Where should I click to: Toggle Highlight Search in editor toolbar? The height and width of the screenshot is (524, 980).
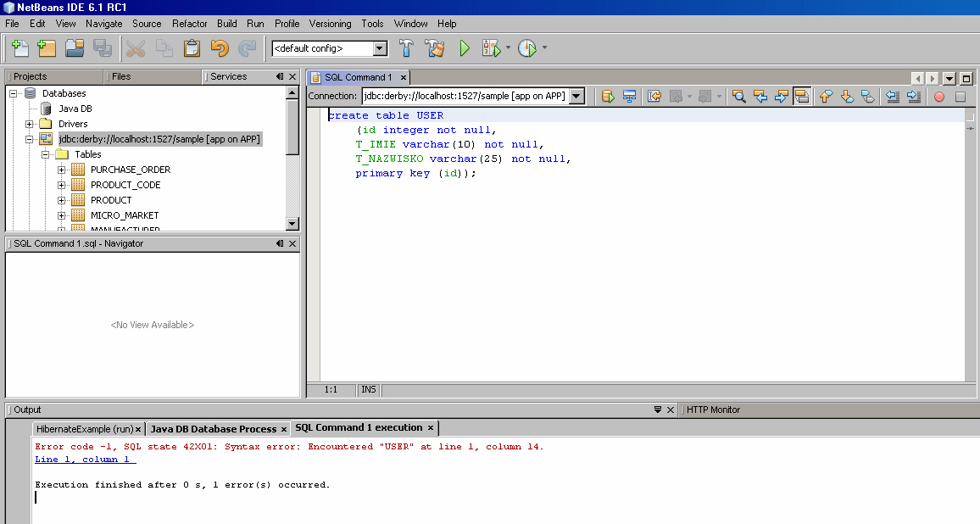(802, 97)
